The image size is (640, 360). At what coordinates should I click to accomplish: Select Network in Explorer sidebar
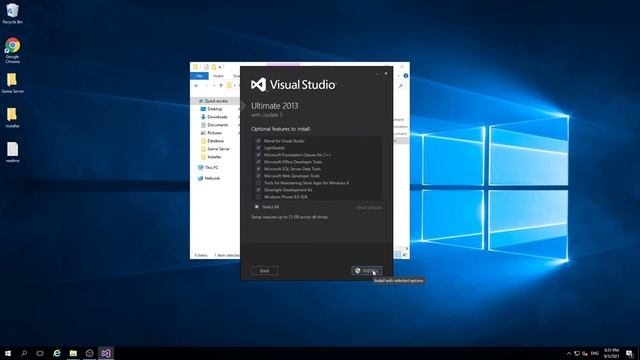coord(212,178)
